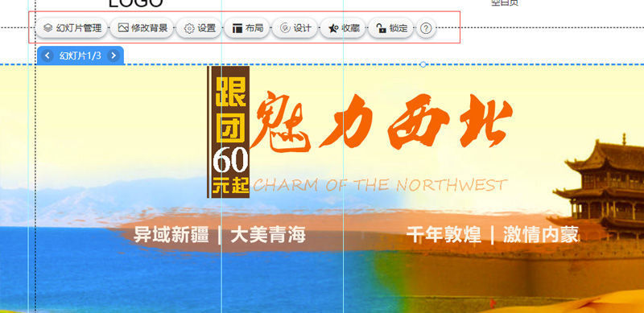
Task: Click the 千年敦煌 | 激情内蒙 text
Action: pyautogui.click(x=493, y=235)
